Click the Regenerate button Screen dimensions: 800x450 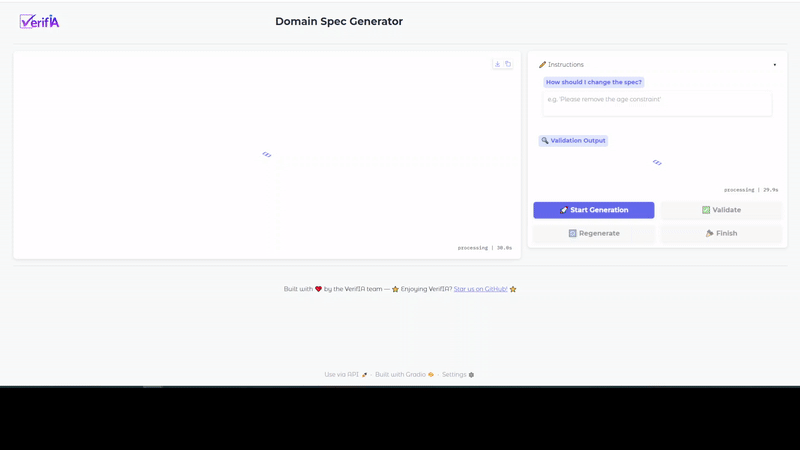(x=594, y=233)
